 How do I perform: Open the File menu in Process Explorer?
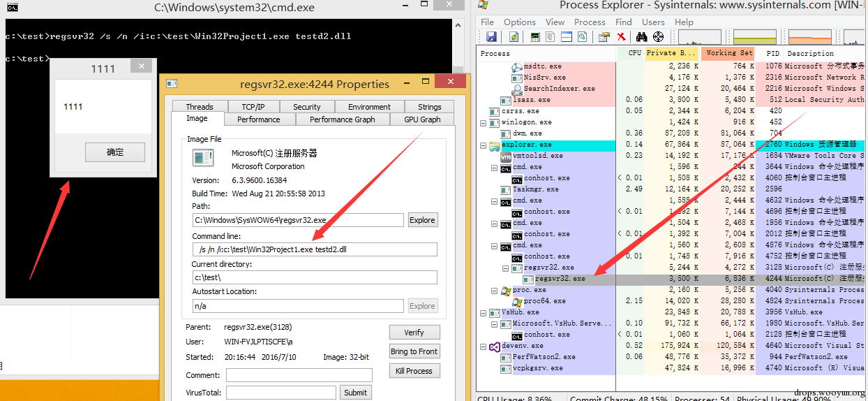(487, 22)
